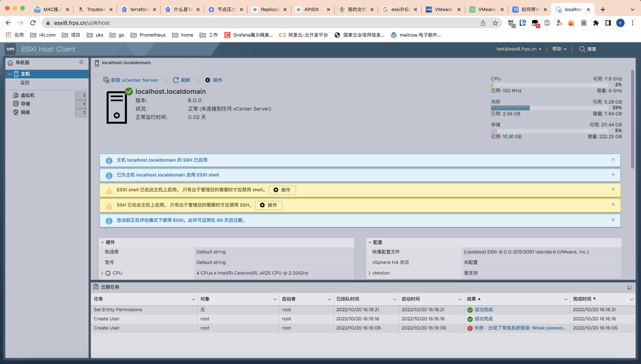Reload the browser page
The height and width of the screenshot is (364, 641).
33,23
